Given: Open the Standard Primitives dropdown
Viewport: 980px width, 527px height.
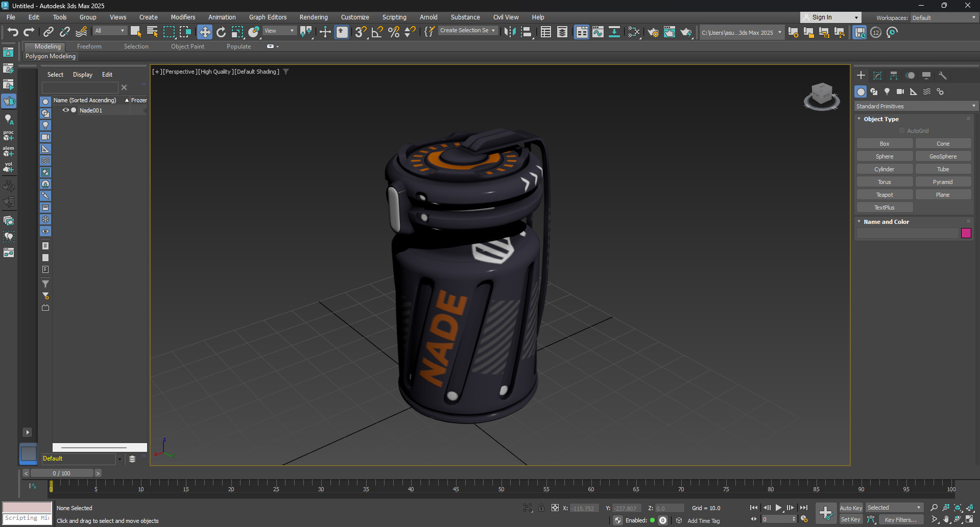Looking at the screenshot, I should (916, 106).
